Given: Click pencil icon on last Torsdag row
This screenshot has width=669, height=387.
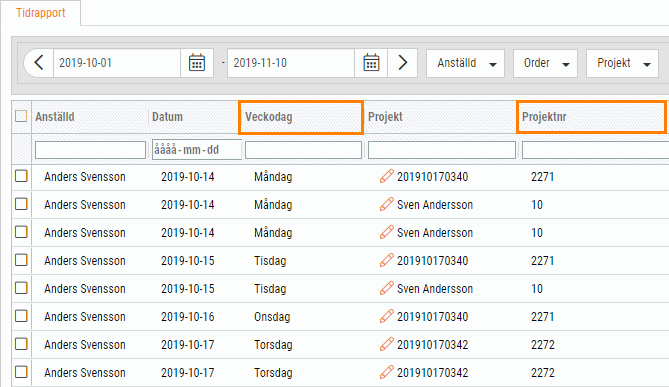Looking at the screenshot, I should pos(387,372).
